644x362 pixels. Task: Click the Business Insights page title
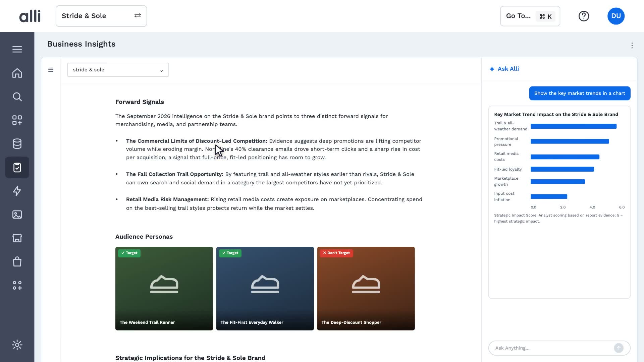point(81,44)
